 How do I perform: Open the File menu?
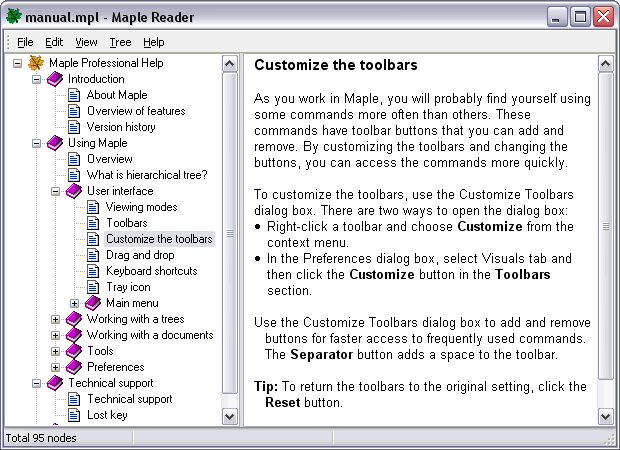pos(25,42)
